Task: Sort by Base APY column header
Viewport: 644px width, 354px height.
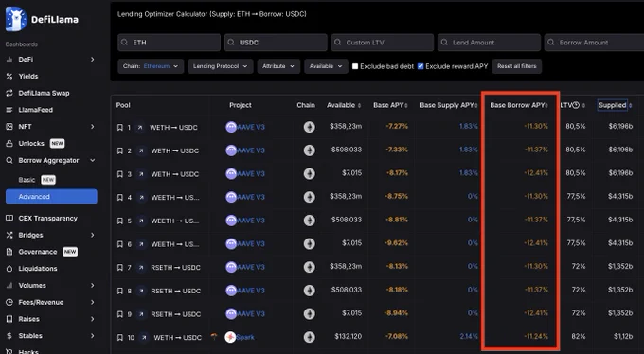Action: (x=390, y=105)
